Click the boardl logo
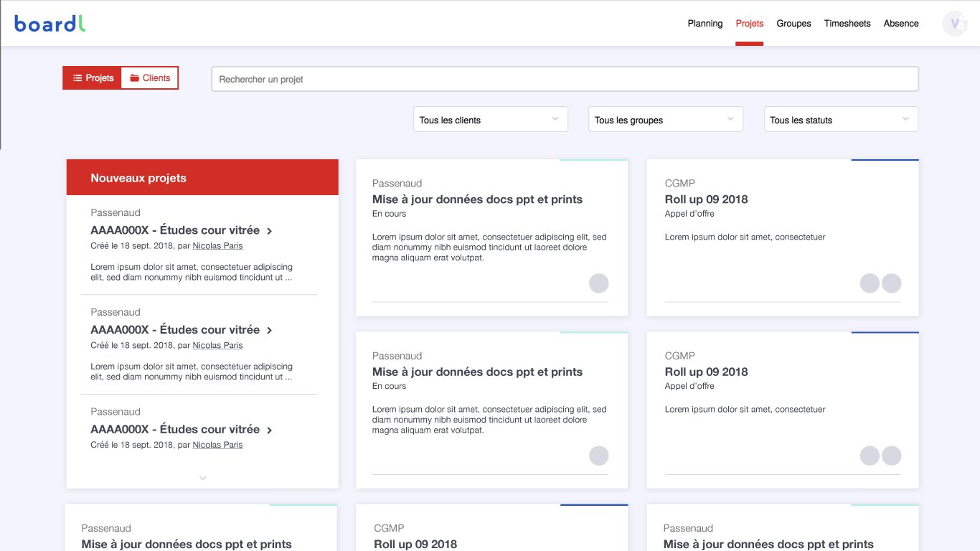980x551 pixels. coord(50,24)
